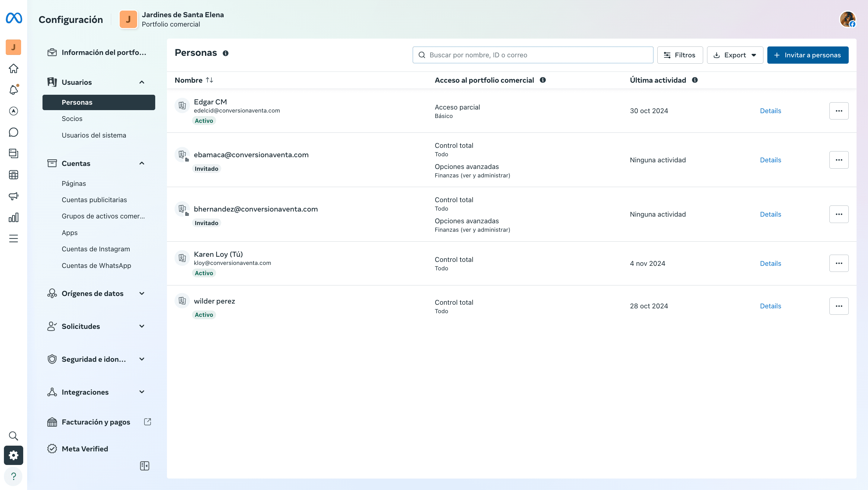The height and width of the screenshot is (490, 868).
Task: Open the Export dropdown
Action: (x=735, y=55)
